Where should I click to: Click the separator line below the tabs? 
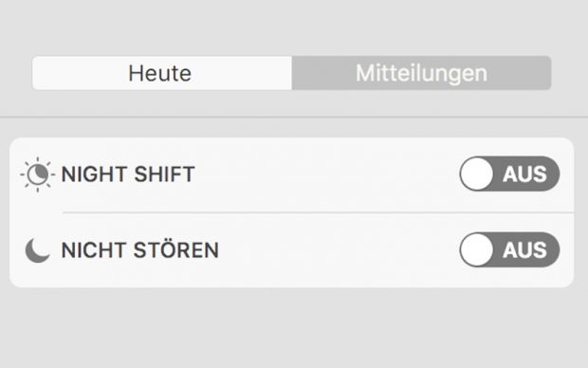click(294, 118)
